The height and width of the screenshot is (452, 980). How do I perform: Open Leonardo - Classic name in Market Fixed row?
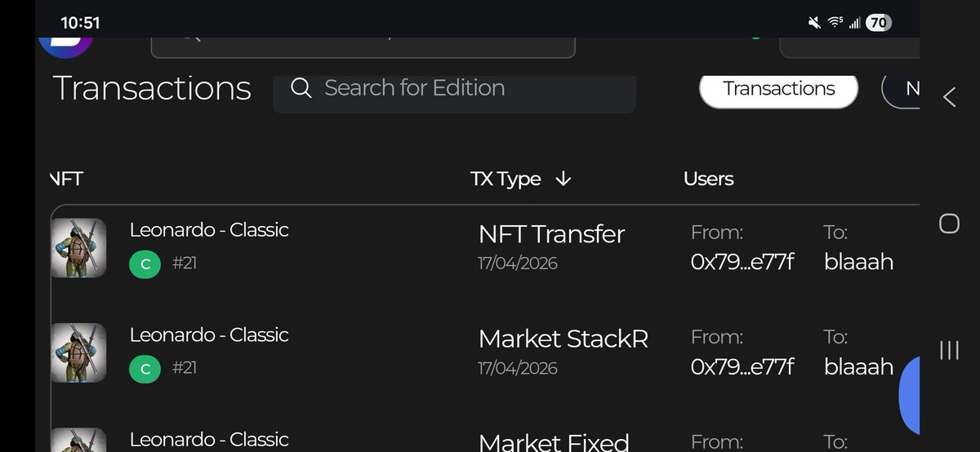pyautogui.click(x=209, y=440)
